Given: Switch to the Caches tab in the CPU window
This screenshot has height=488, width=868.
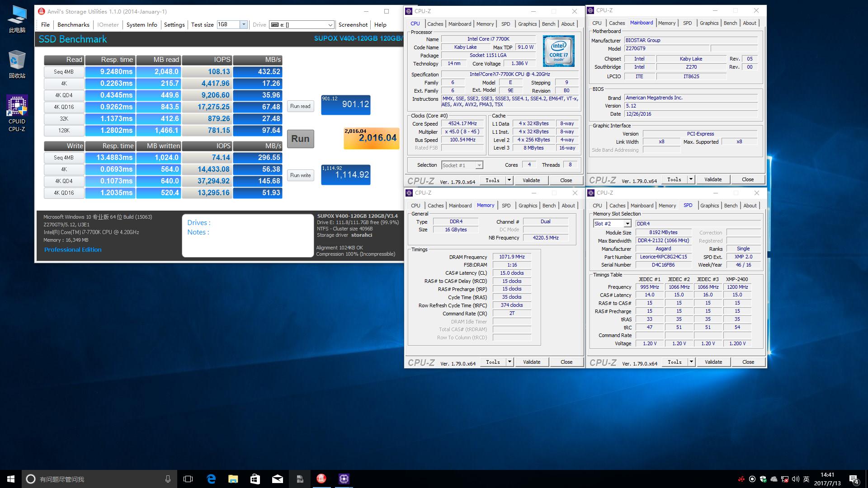Looking at the screenshot, I should coord(435,24).
